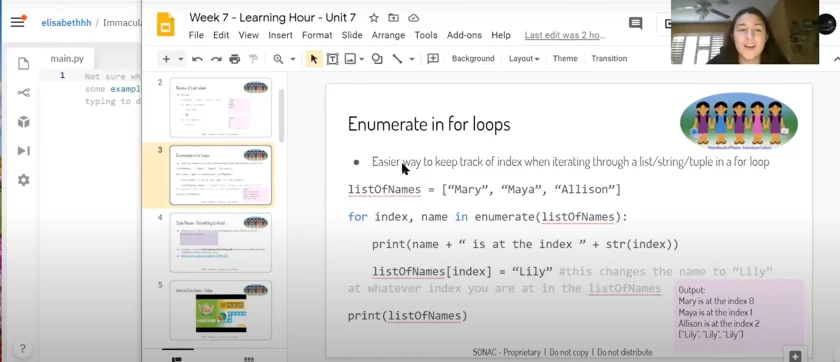The height and width of the screenshot is (362, 840).
Task: Click the move to folder icon
Action: (394, 18)
